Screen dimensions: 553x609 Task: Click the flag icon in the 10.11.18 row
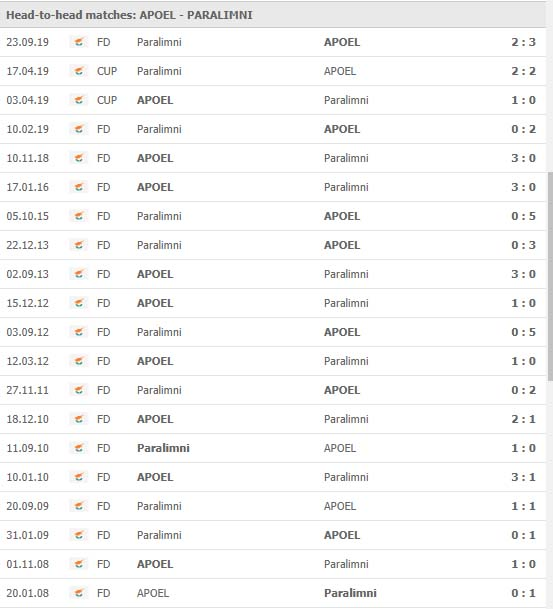click(79, 158)
